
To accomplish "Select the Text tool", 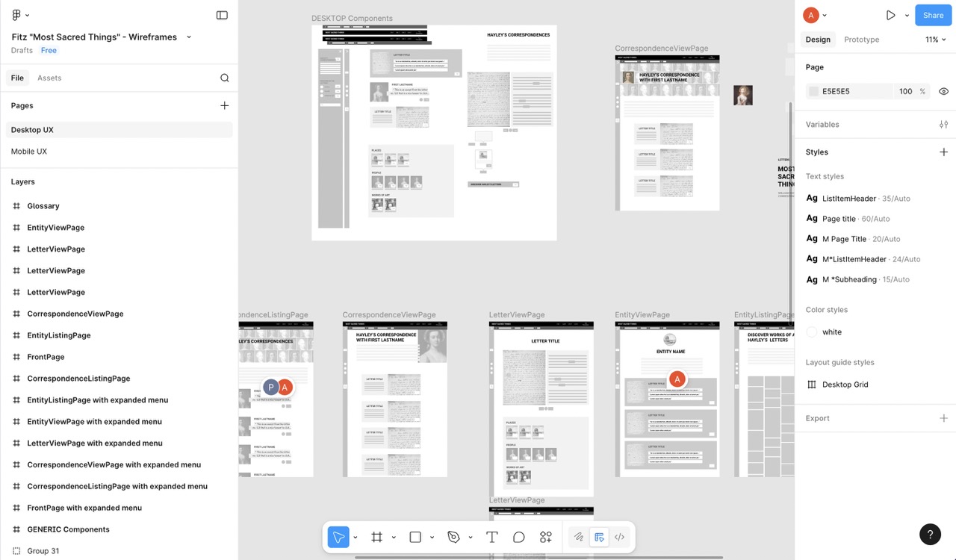I will [x=491, y=537].
